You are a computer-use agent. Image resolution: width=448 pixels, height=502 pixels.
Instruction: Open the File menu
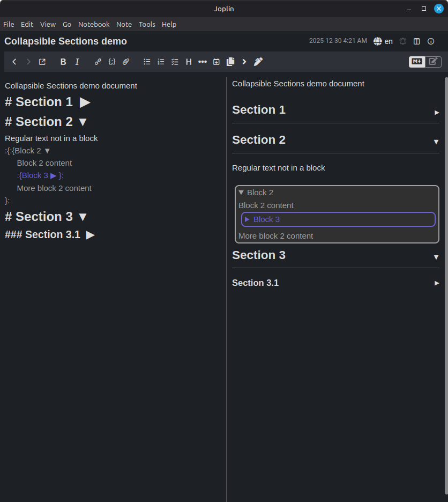coord(9,24)
